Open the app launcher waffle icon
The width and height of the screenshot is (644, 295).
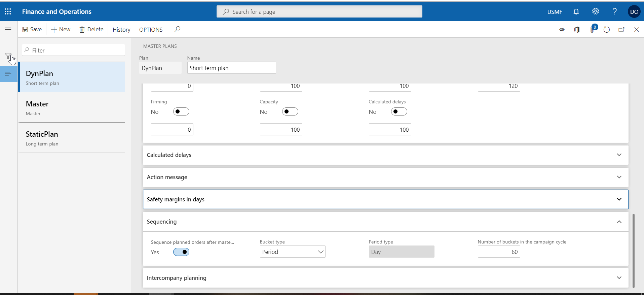[x=8, y=11]
